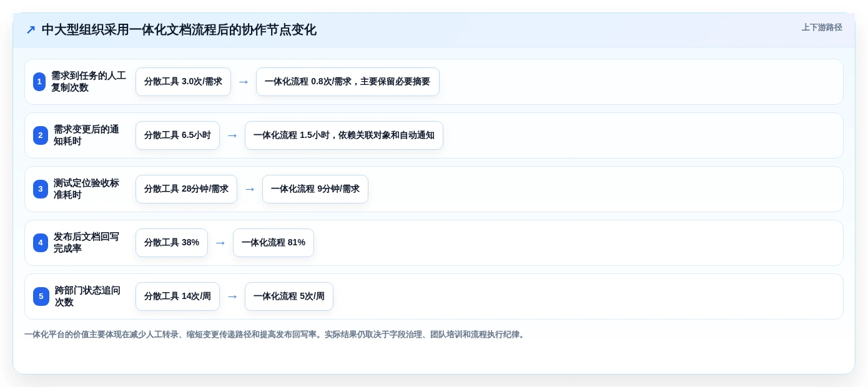Click the chip 分散工具 28分钟/需求
The image size is (868, 387).
186,189
